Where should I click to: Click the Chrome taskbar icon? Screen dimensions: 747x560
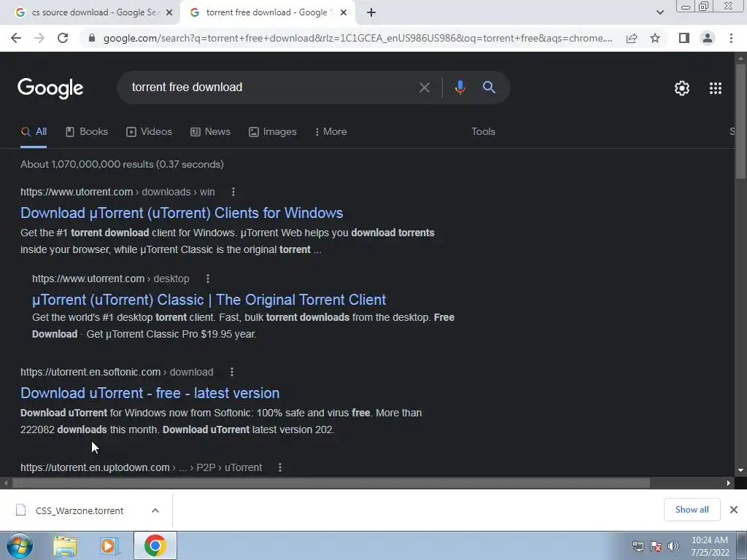point(155,545)
